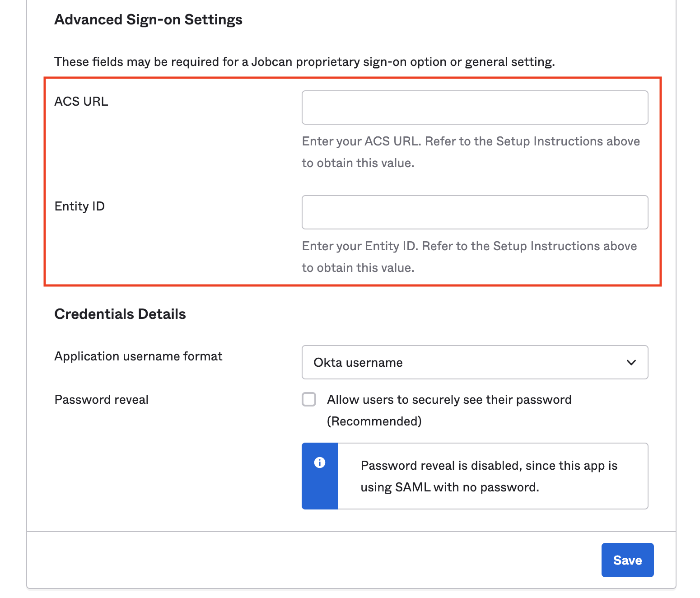
Task: Click the ACS URL input field
Action: 475,107
